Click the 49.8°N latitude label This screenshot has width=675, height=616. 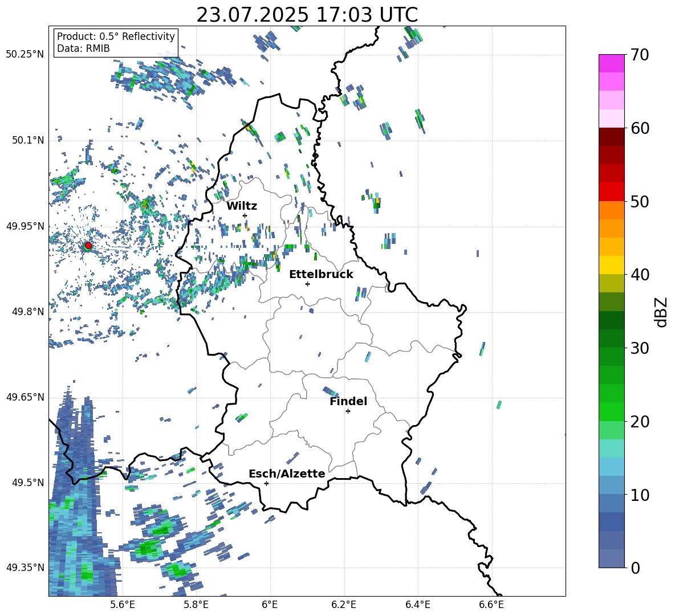click(28, 312)
